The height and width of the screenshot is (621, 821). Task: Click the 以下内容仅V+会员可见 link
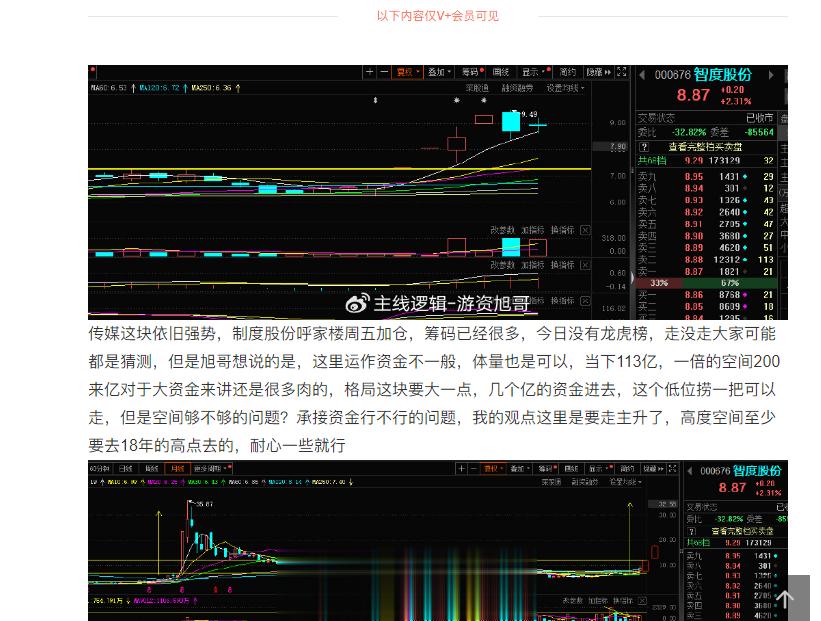(x=437, y=16)
